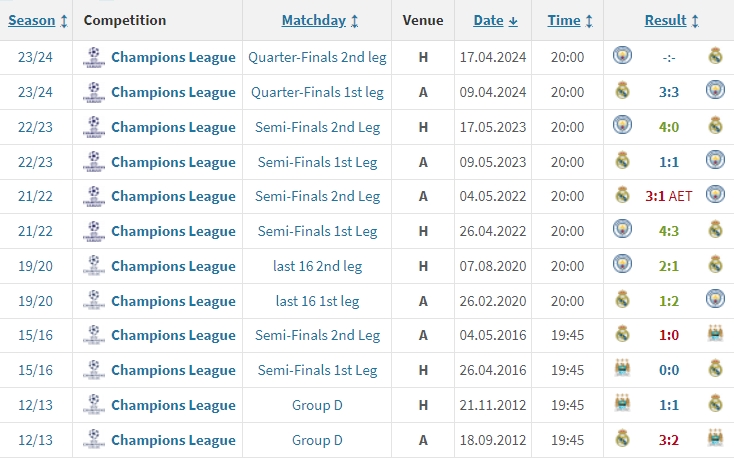Click Real Madrid crest in 04.05.2022 row

coord(622,195)
